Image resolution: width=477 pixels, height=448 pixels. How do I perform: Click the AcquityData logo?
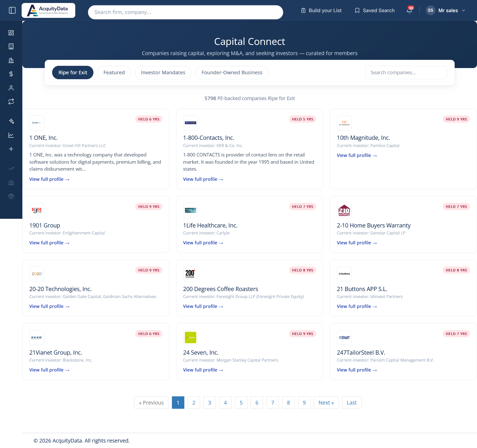48,10
